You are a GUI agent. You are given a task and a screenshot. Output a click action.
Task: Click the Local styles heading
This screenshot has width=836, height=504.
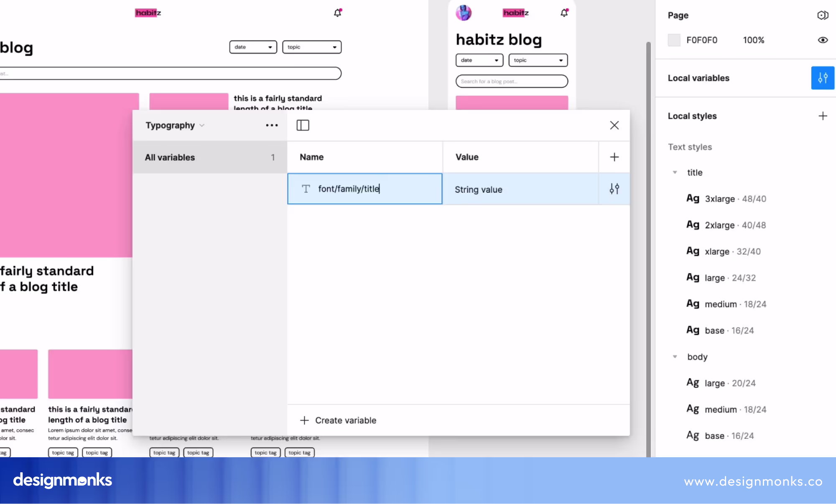point(692,116)
